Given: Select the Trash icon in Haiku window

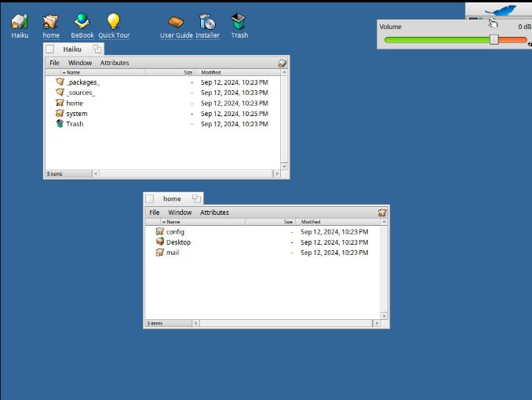Looking at the screenshot, I should 60,123.
